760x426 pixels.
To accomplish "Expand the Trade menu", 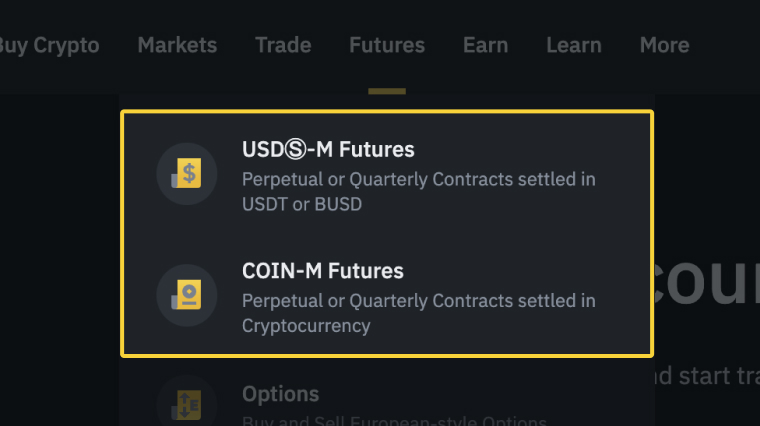I will tap(283, 45).
